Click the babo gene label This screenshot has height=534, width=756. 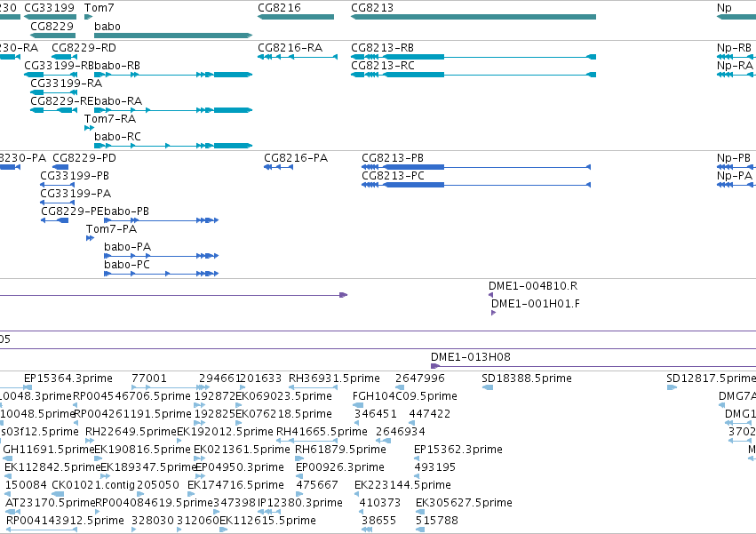click(107, 27)
